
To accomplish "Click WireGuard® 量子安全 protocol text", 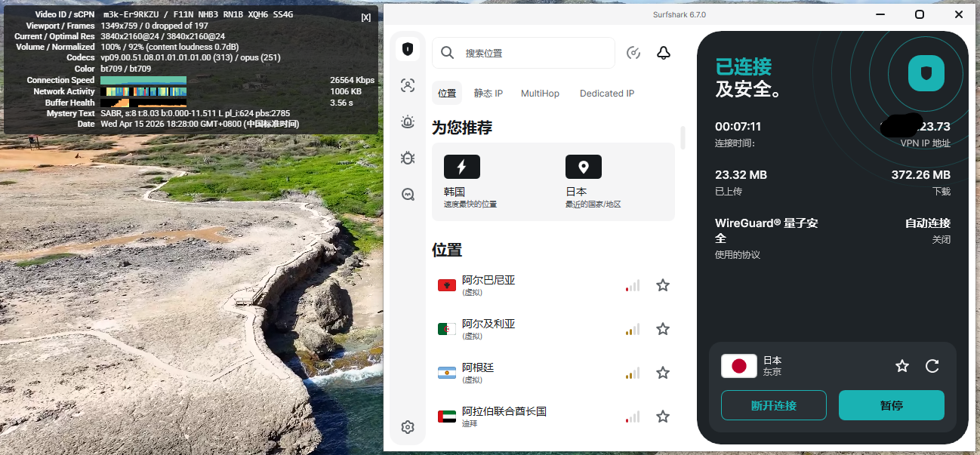I will click(x=766, y=231).
